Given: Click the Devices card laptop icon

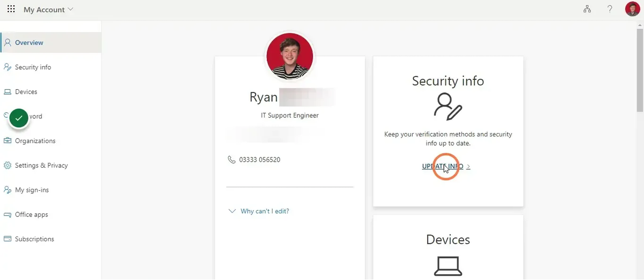Looking at the screenshot, I should click(448, 267).
